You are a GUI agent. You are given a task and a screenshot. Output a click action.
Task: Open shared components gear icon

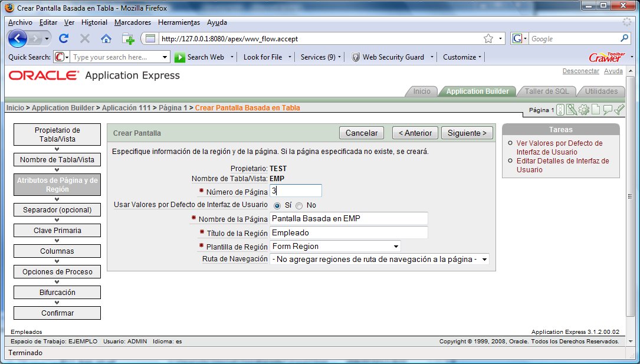(x=584, y=110)
